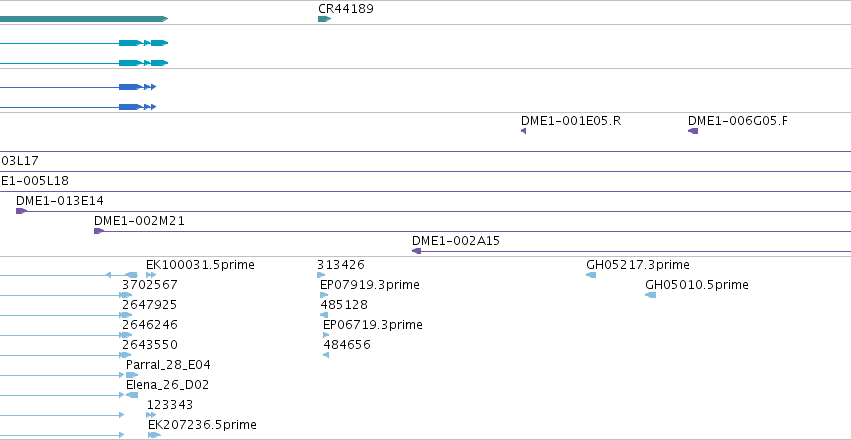
Task: Select the 484656 reverse arrow glyph
Action: 326,355
